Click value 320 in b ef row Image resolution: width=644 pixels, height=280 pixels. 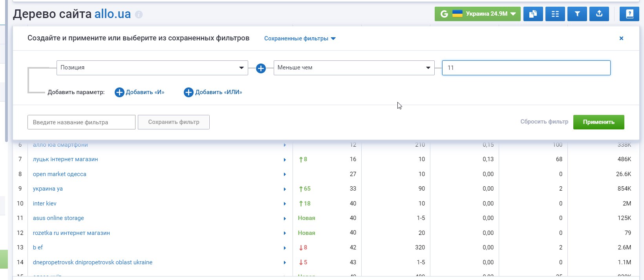(x=420, y=247)
